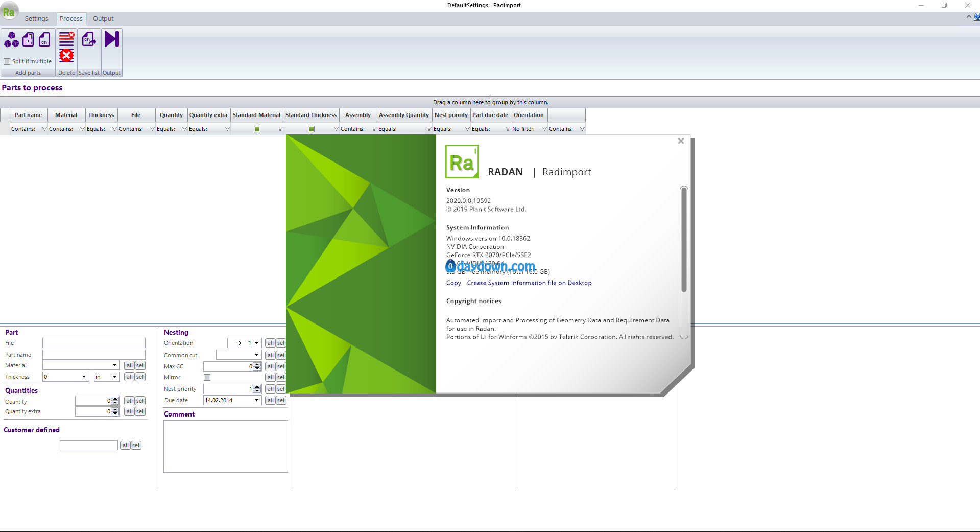Click the Radan application orb button

(9, 11)
